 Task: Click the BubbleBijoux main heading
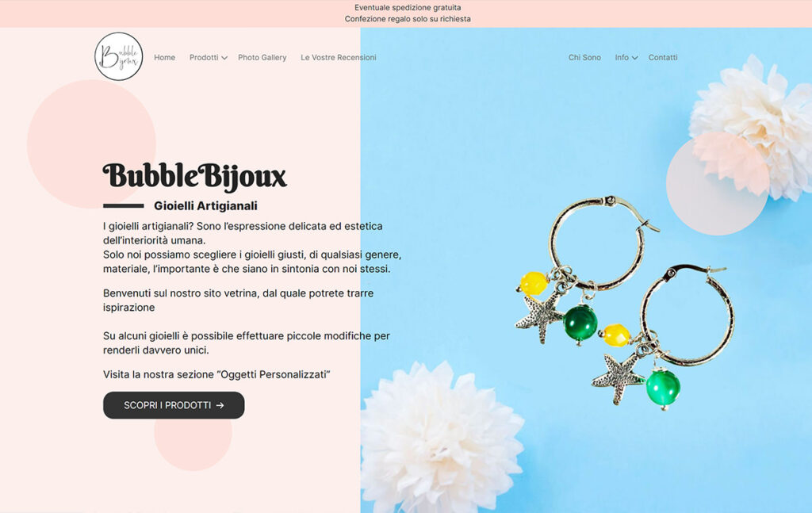[x=195, y=176]
